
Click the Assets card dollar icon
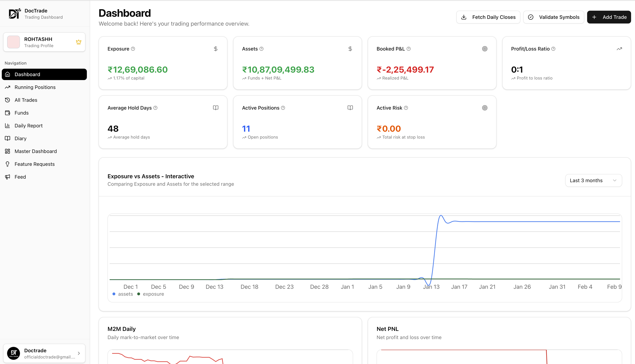click(350, 49)
